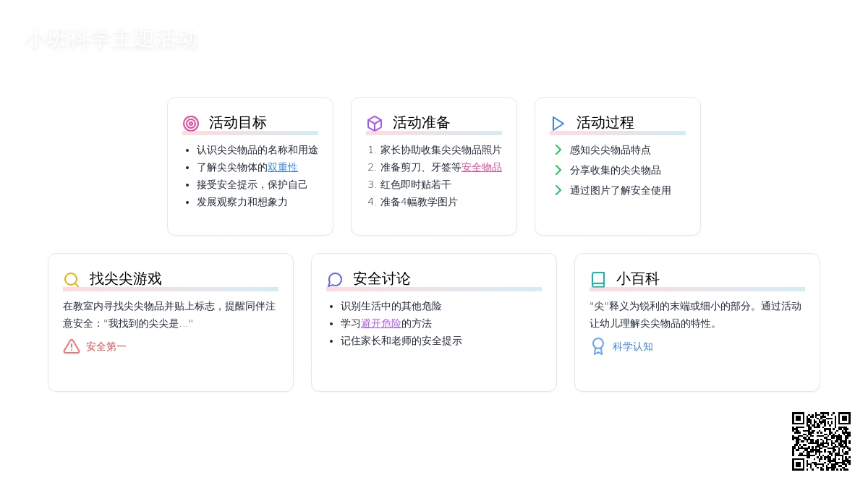Image resolution: width=868 pixels, height=488 pixels.
Task: Click the slide title 小班科学主题活动
Action: click(x=111, y=39)
